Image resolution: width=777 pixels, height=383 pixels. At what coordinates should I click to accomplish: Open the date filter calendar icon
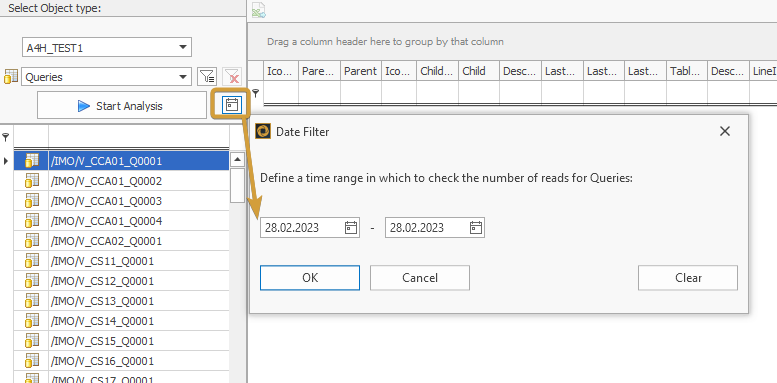click(x=232, y=105)
